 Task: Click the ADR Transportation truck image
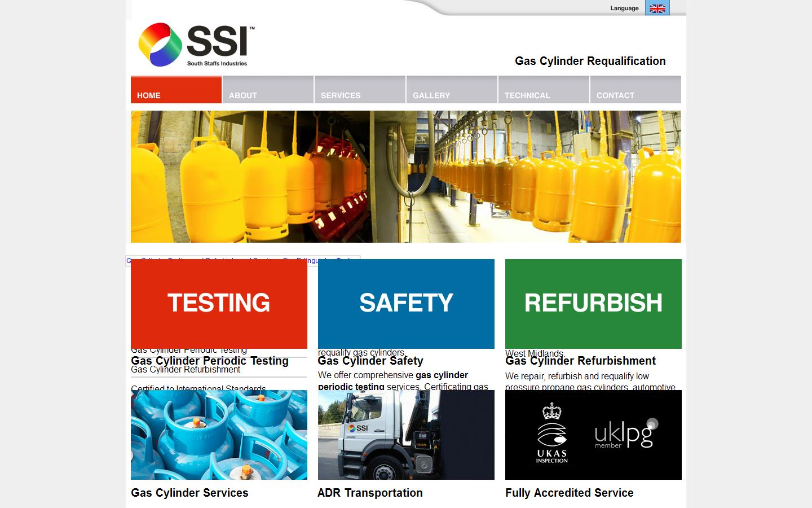tap(406, 435)
